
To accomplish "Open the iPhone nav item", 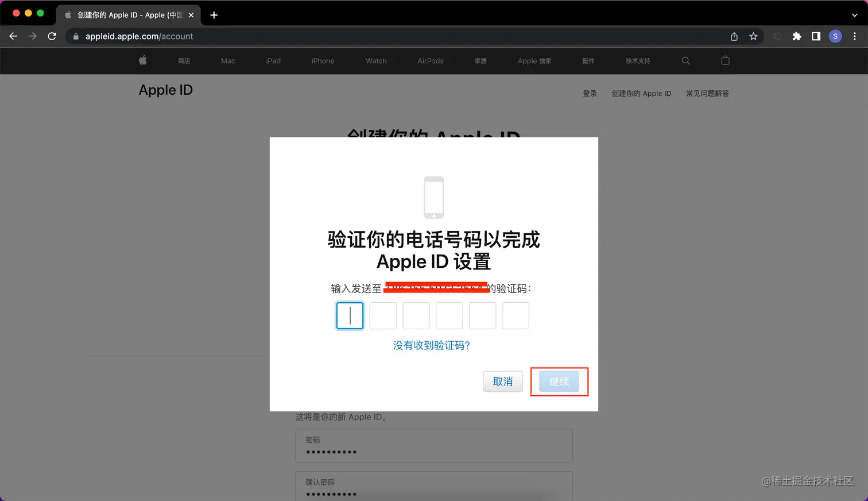I will pos(323,61).
